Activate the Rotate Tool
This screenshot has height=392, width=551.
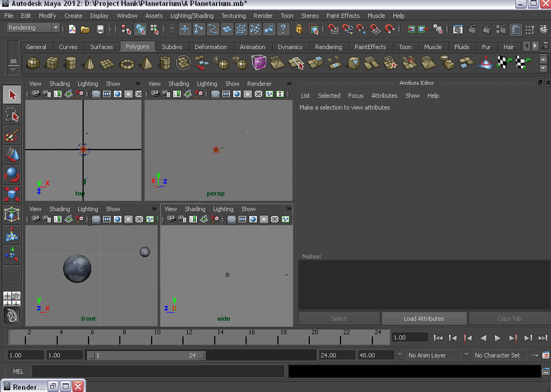pyautogui.click(x=12, y=174)
